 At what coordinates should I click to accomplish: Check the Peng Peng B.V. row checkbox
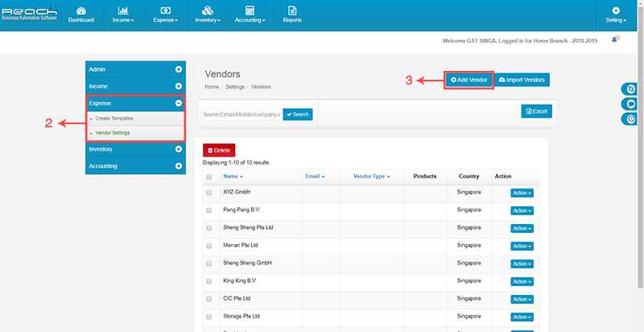209,210
